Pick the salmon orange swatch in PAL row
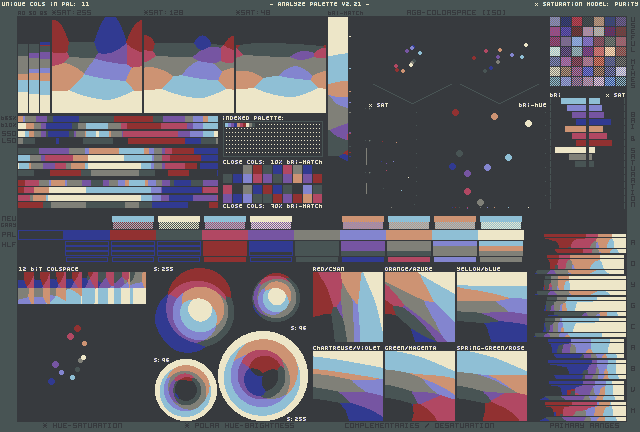Screen dimensions: 640x432 click(409, 235)
